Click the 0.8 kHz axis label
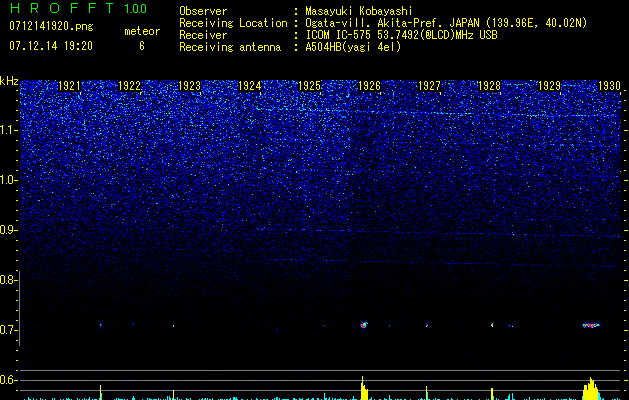 tap(7, 280)
